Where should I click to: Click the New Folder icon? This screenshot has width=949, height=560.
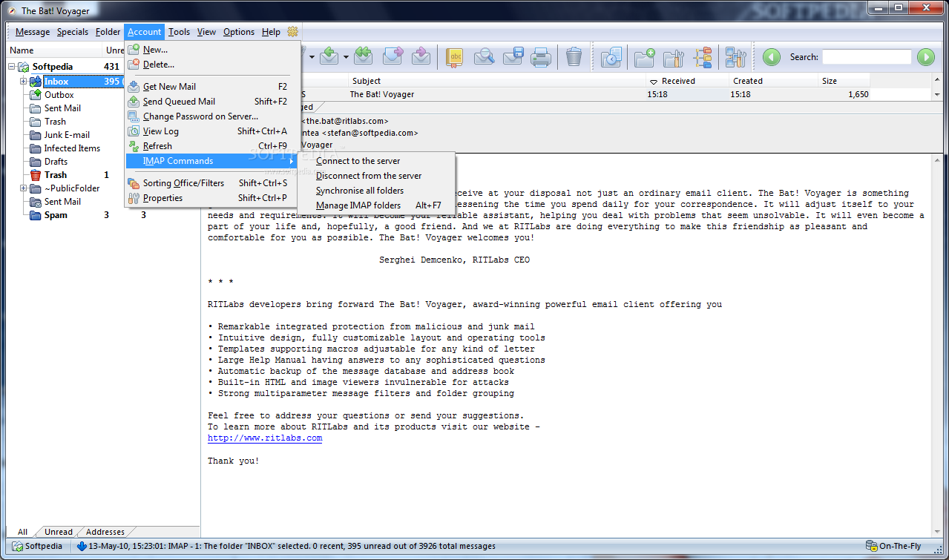(x=645, y=56)
